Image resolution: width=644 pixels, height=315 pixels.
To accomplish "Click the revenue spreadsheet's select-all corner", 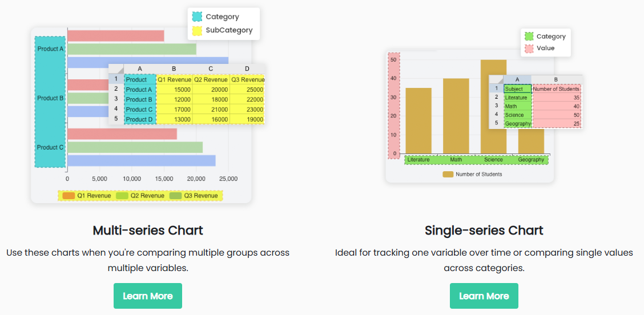I will point(116,69).
